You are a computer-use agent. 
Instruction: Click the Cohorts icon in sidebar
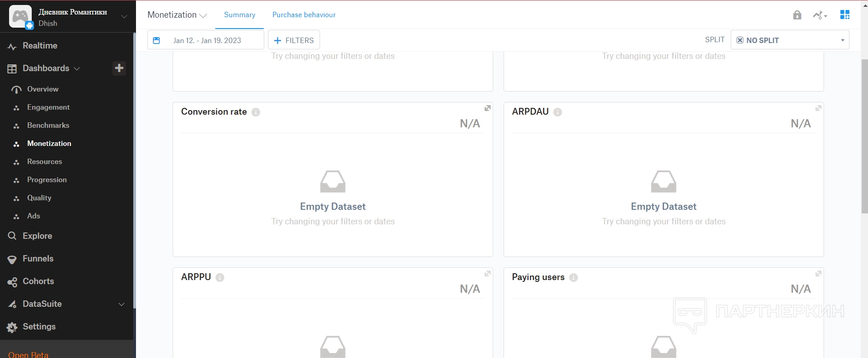(x=12, y=282)
